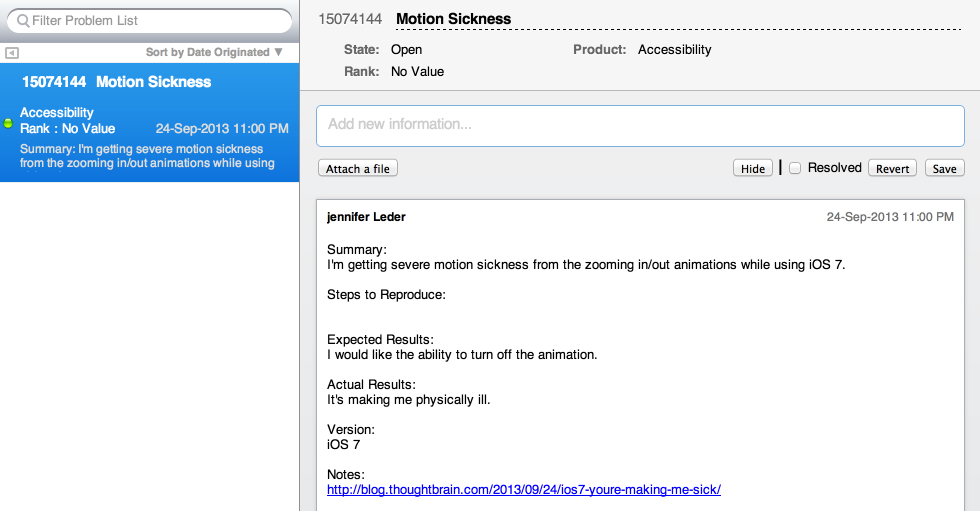
Task: Click the list item date 24-Sep-2013 11:00 PM
Action: [222, 128]
